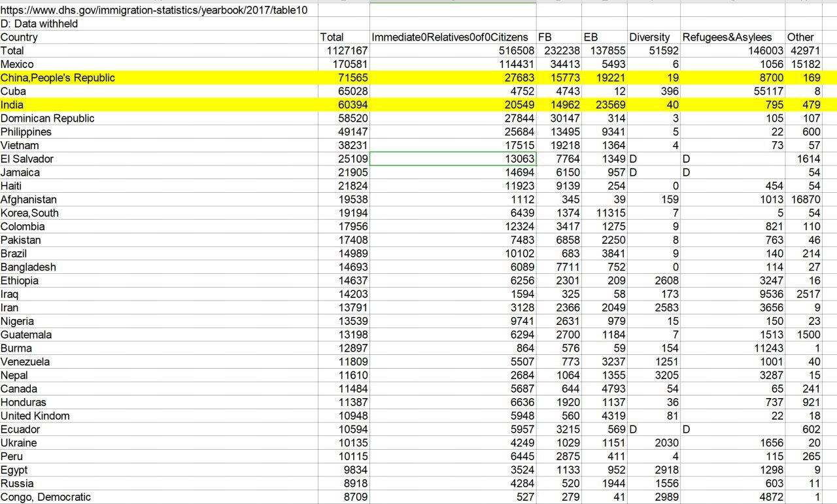Click Ethiopia's Diversity value 2608
Viewport: 837px width, 504px height.
pyautogui.click(x=654, y=280)
